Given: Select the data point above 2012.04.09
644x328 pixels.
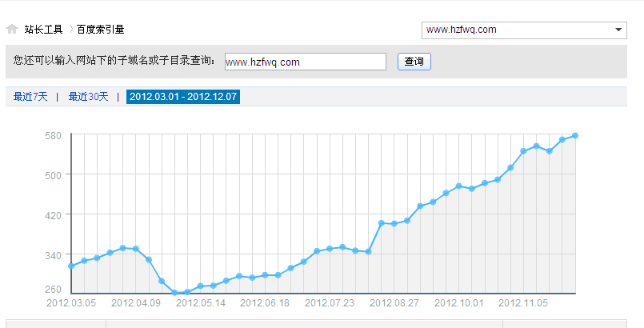Looking at the screenshot, I should click(135, 249).
